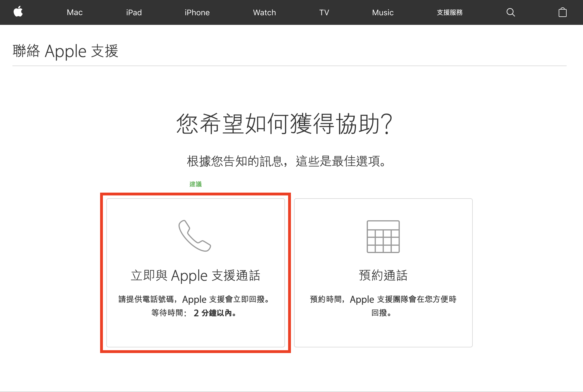Viewport: 583px width, 392px height.
Task: Click Music navigation menu link
Action: click(381, 12)
